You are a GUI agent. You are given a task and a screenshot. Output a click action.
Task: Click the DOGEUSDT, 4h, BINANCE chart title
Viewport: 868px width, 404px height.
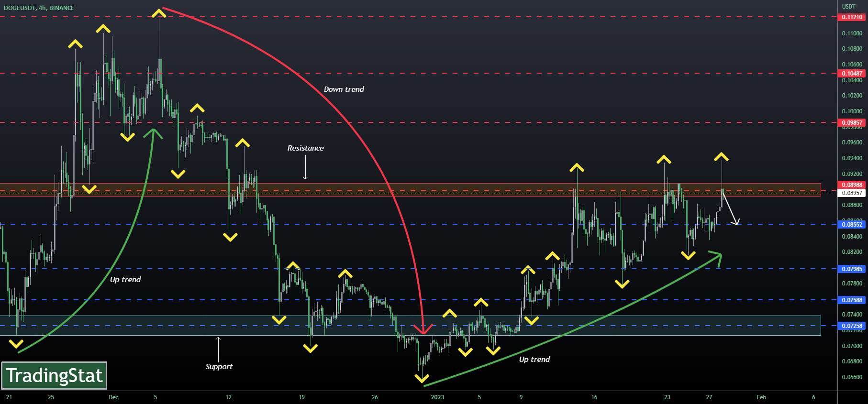pyautogui.click(x=39, y=8)
